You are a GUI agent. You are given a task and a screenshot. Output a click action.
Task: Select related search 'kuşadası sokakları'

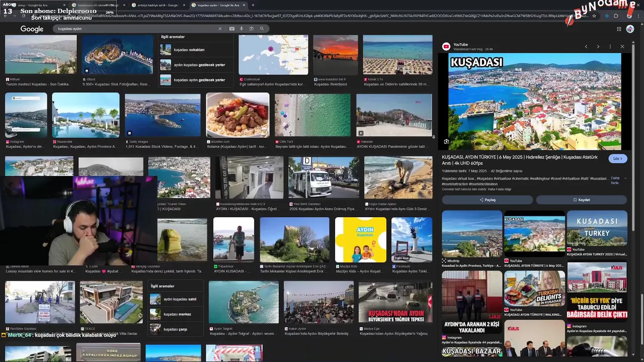point(196,50)
